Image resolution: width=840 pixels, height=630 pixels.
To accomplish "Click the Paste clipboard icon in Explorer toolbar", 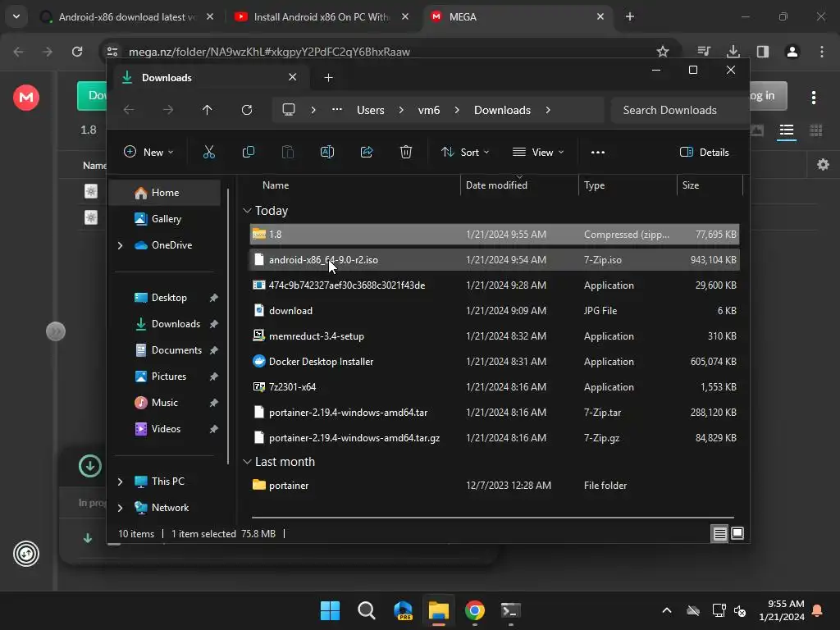I will click(x=288, y=152).
